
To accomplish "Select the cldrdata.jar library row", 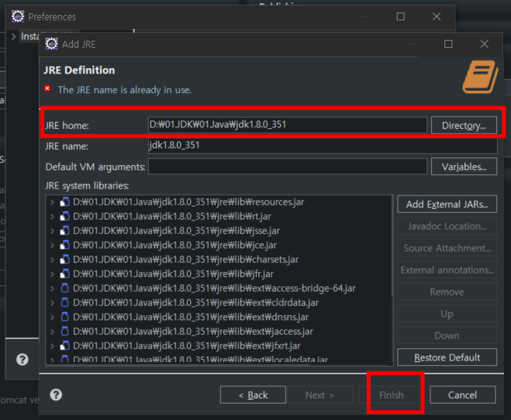I will 196,303.
